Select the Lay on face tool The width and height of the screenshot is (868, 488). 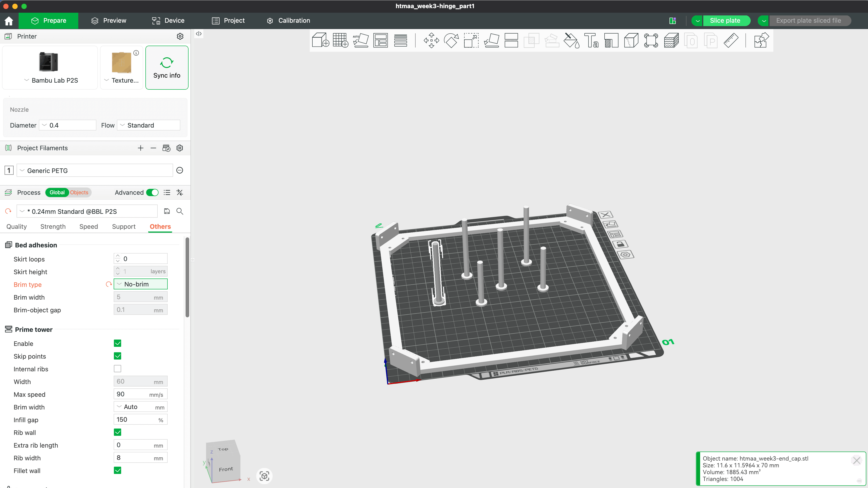pyautogui.click(x=492, y=40)
